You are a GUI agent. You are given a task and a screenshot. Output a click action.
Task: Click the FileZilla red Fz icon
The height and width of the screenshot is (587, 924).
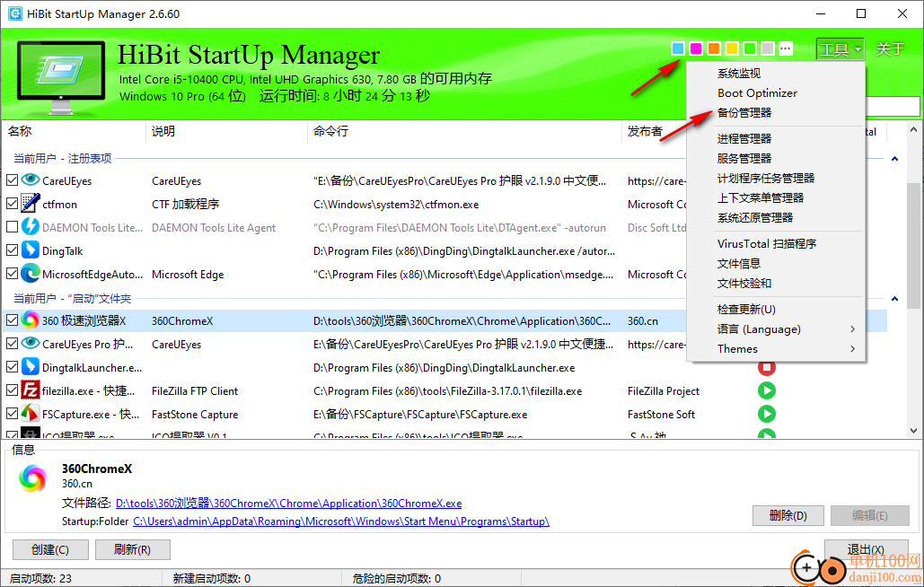[30, 390]
